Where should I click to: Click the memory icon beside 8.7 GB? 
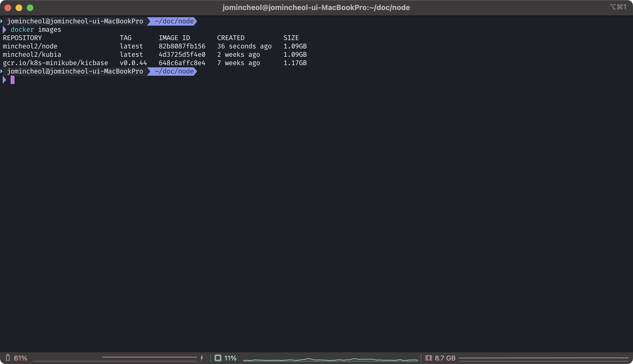click(x=429, y=358)
